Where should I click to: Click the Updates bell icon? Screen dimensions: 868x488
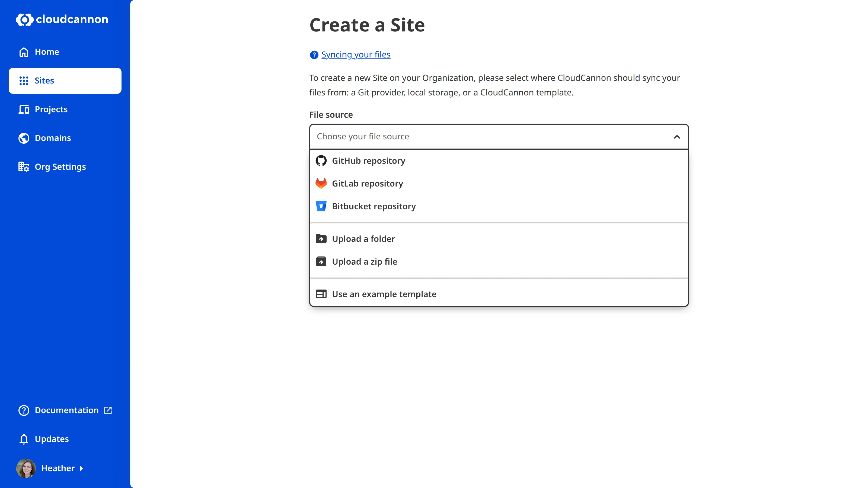pyautogui.click(x=24, y=439)
